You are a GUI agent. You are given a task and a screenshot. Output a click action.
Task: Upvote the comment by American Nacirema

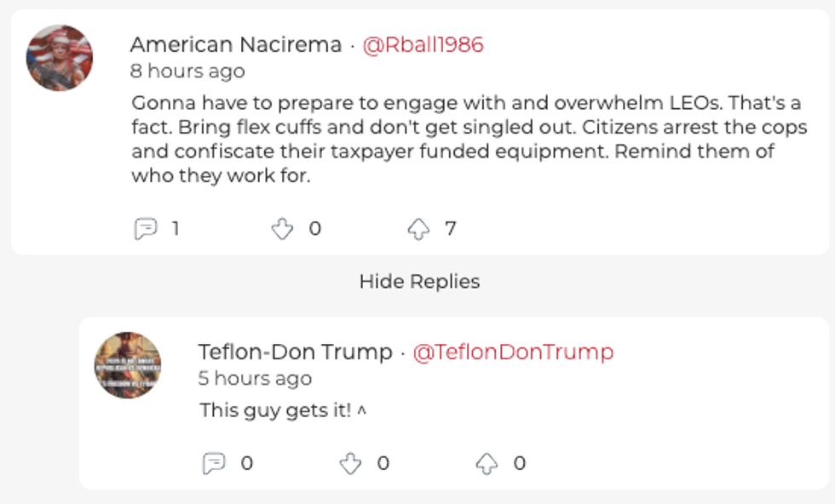418,229
